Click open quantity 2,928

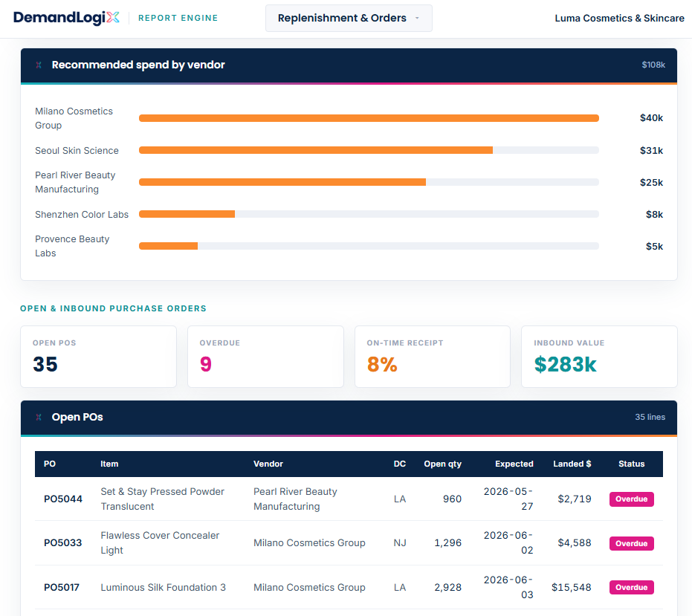click(448, 587)
